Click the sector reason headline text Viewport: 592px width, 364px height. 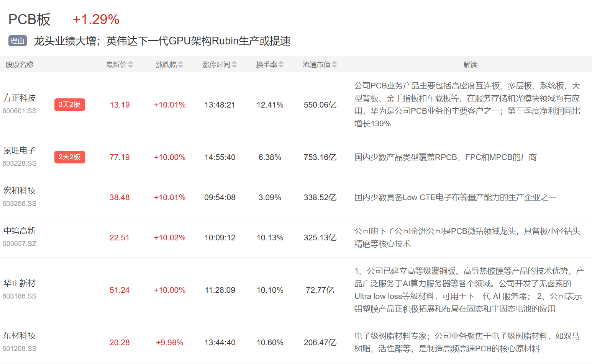(162, 41)
